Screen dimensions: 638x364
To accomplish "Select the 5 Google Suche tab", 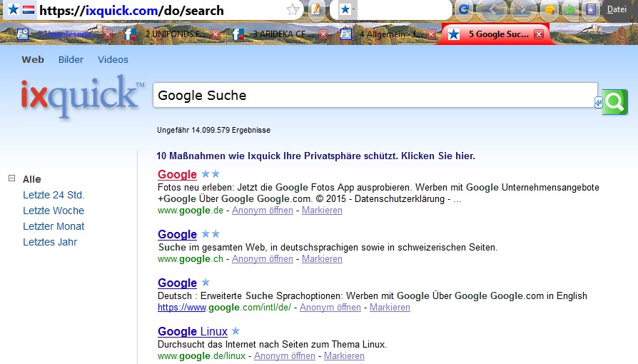I will (x=495, y=34).
